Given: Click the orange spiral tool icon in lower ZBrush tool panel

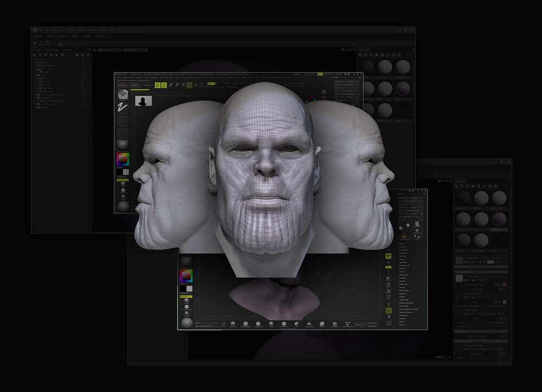Looking at the screenshot, I should [x=404, y=236].
